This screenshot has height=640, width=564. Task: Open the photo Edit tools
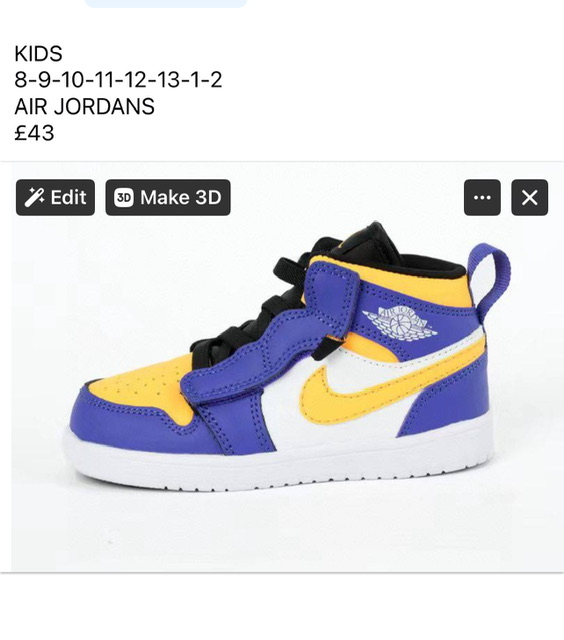coord(55,198)
